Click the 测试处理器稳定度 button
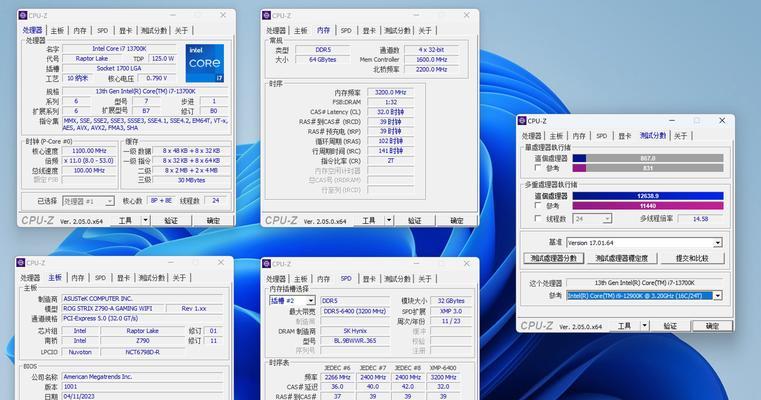761x400 pixels. (x=621, y=258)
